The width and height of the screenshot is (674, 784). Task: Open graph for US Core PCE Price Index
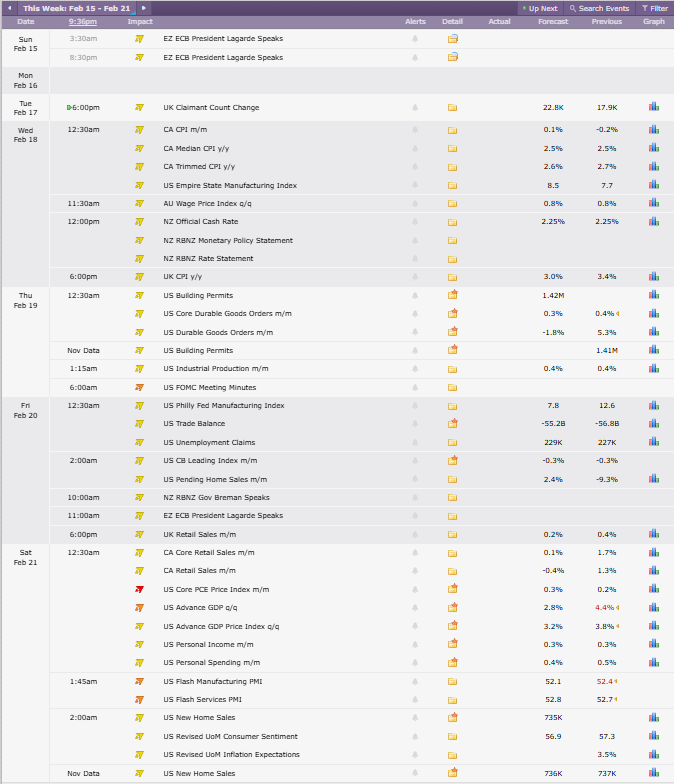(654, 589)
